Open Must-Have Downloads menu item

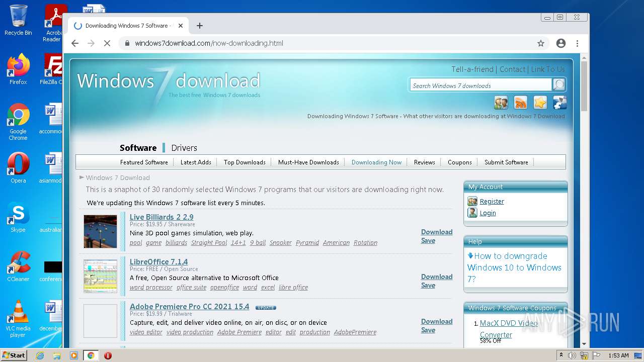click(308, 162)
